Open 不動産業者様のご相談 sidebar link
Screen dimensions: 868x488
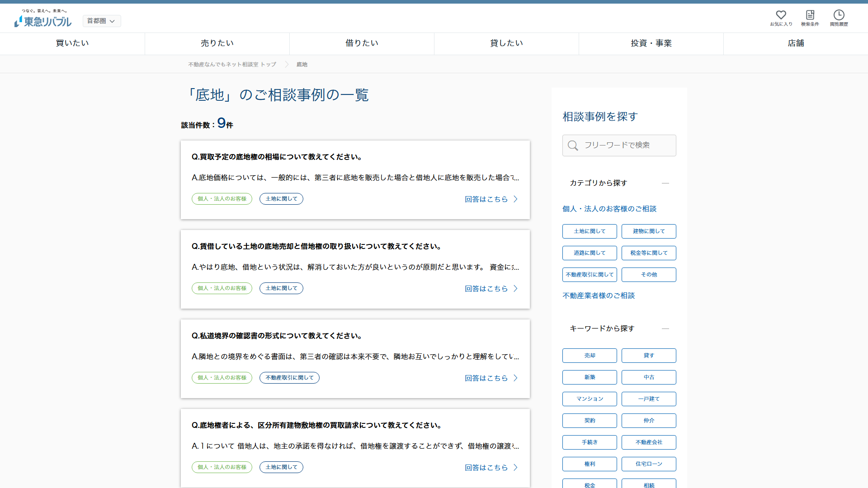(x=599, y=296)
